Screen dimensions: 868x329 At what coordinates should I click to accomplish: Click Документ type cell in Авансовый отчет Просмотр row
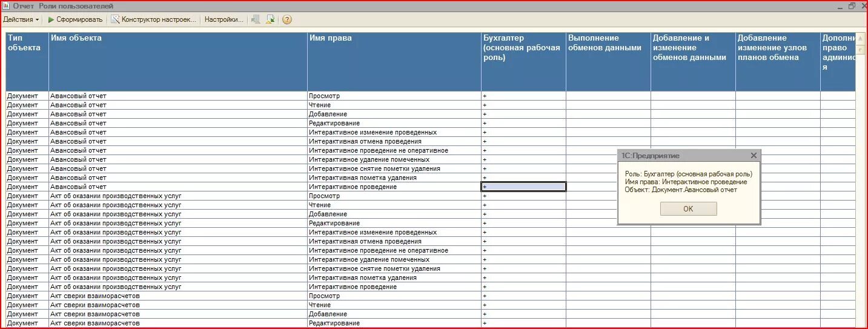click(27, 96)
